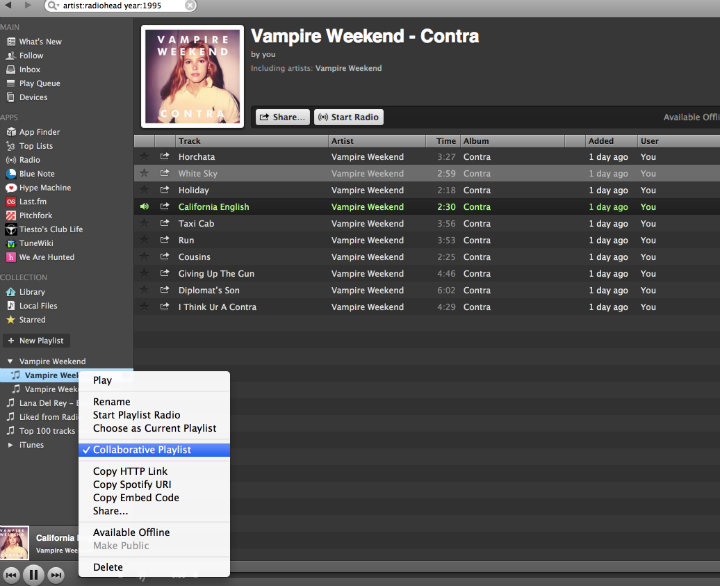Click the share icon on Cousins row
The width and height of the screenshot is (720, 586).
tap(164, 256)
